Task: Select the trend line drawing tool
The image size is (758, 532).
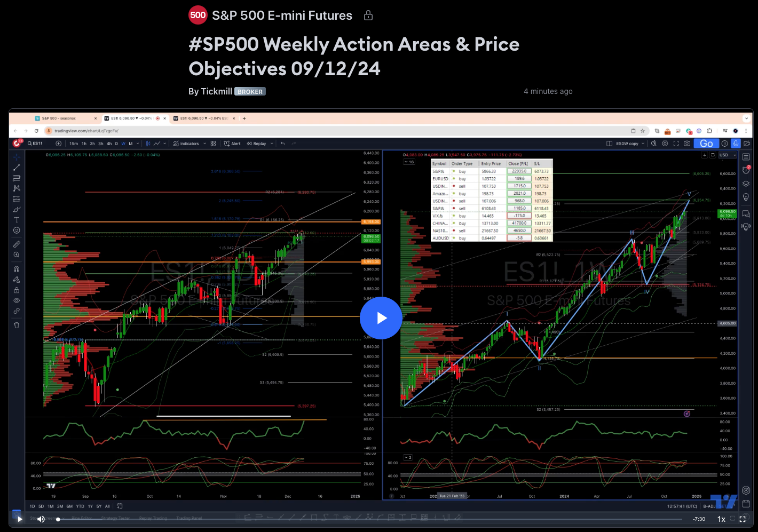Action: [x=17, y=168]
